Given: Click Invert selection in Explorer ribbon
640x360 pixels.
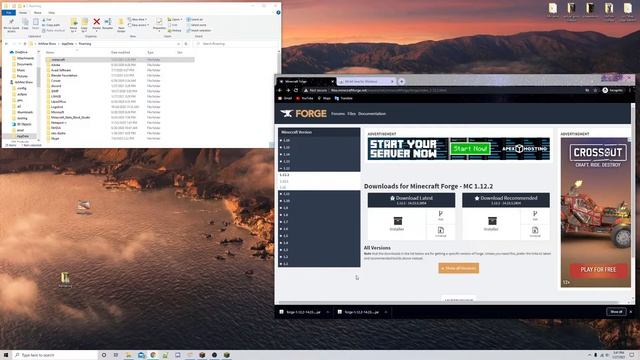Looking at the screenshot, I should tap(199, 31).
